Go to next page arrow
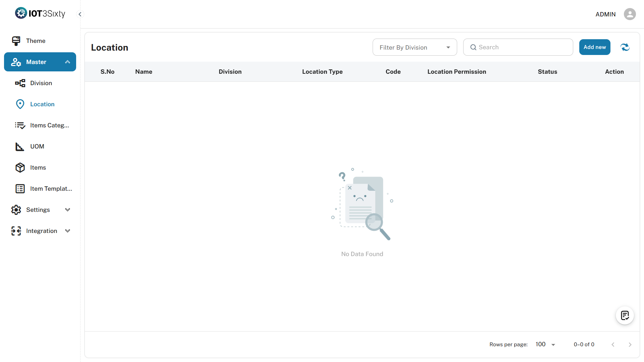The image size is (644, 362). (630, 345)
